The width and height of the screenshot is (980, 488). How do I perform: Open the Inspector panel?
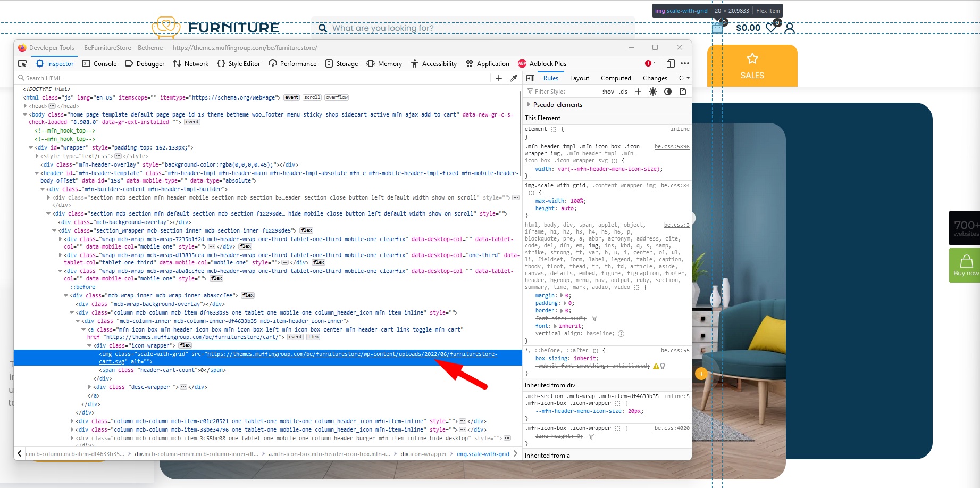[55, 63]
